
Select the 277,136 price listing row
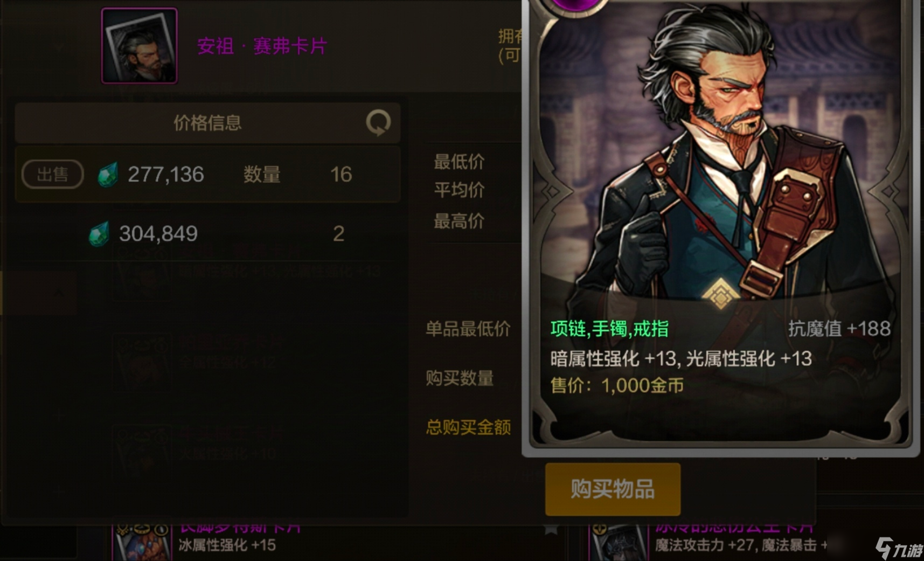207,175
